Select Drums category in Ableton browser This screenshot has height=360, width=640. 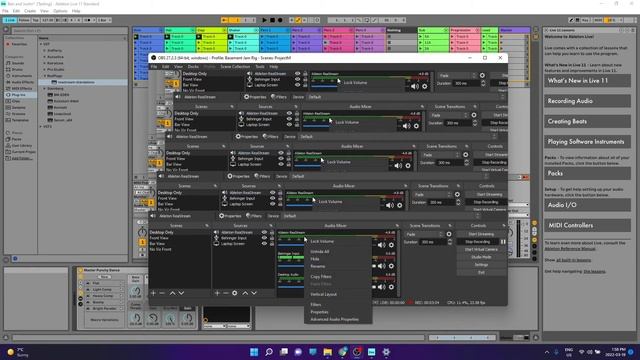click(16, 69)
